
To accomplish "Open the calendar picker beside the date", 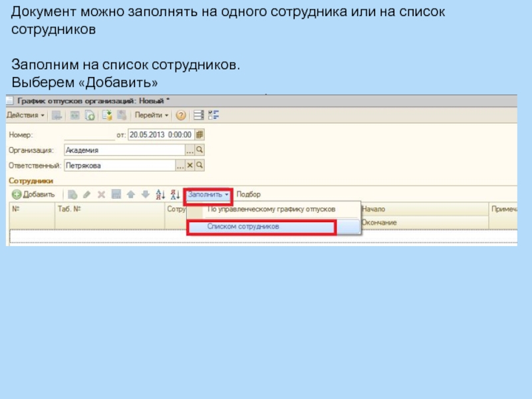I will 199,134.
